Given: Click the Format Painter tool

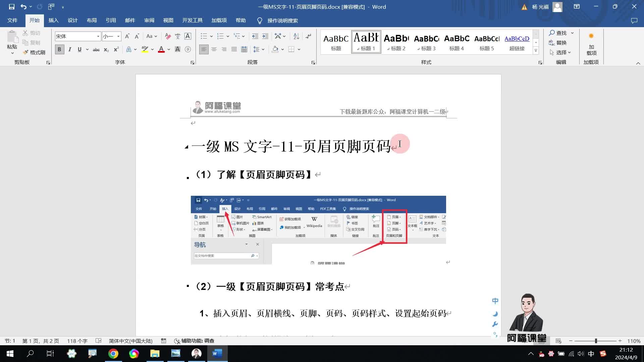Looking at the screenshot, I should [34, 52].
